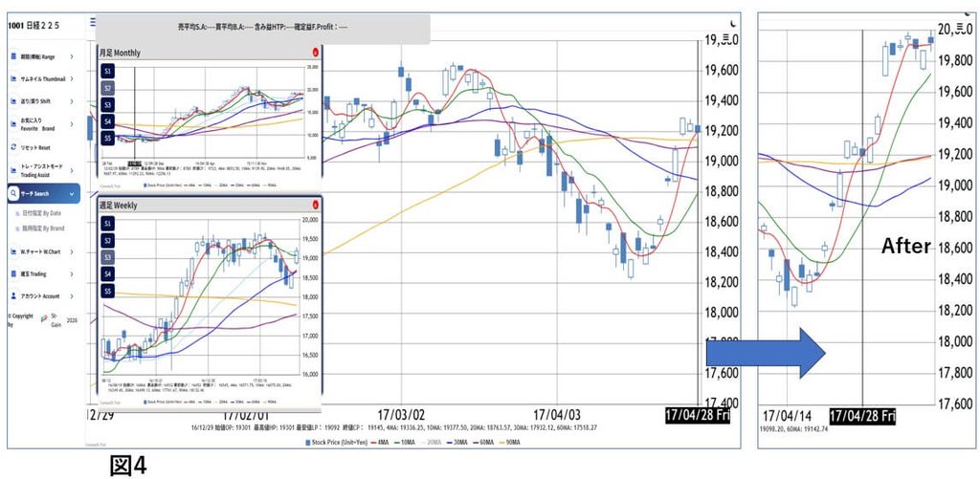Image resolution: width=980 pixels, height=479 pixels.
Task: Close the Monthly chart panel
Action: 316,54
